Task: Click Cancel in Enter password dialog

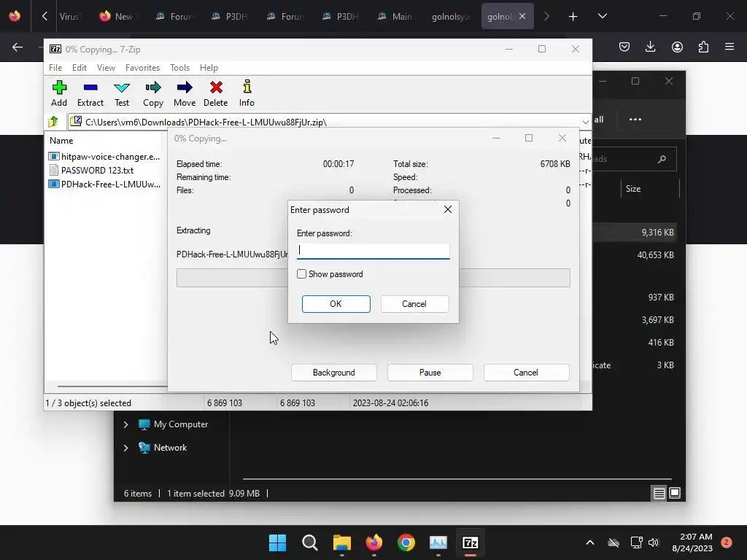Action: click(x=414, y=304)
